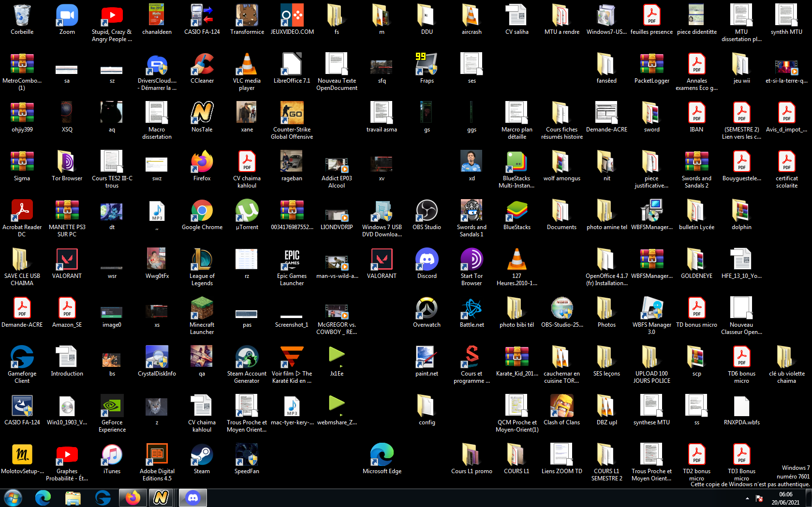Launch OBS Studio from the desktop
Image resolution: width=812 pixels, height=507 pixels.
pyautogui.click(x=427, y=215)
